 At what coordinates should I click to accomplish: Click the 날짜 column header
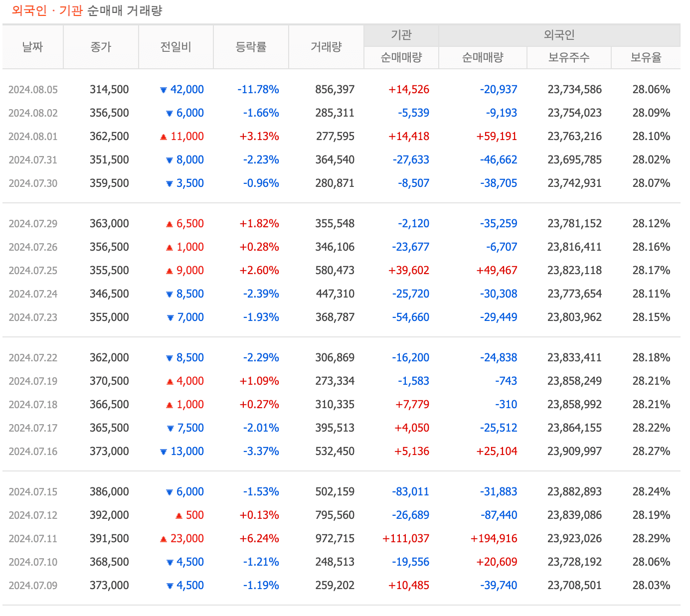pos(32,46)
